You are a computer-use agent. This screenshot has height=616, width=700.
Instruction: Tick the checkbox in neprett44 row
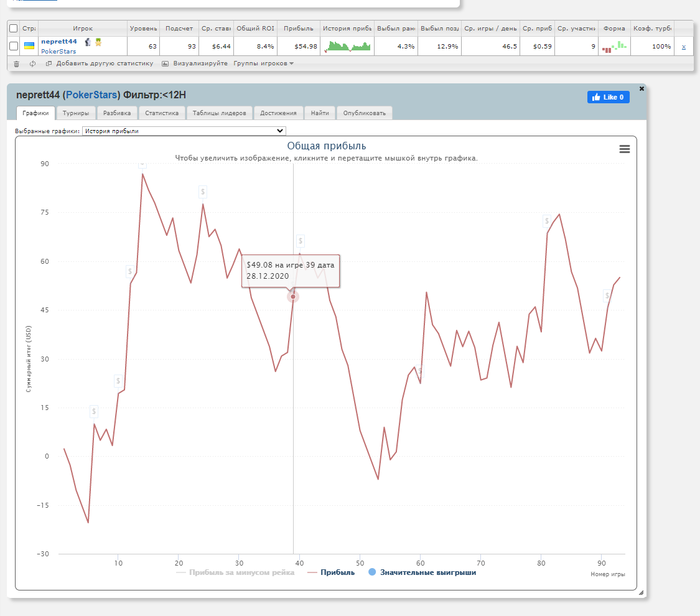(x=13, y=46)
